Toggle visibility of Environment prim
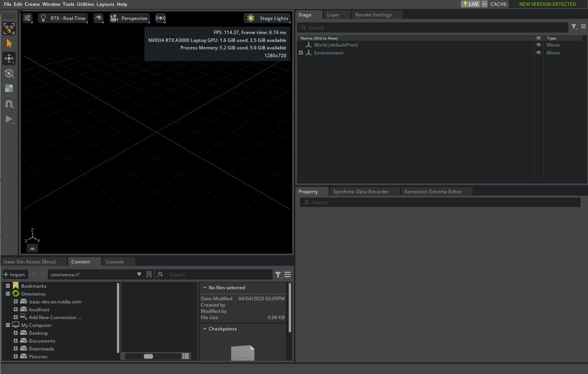The image size is (588, 374). 539,53
